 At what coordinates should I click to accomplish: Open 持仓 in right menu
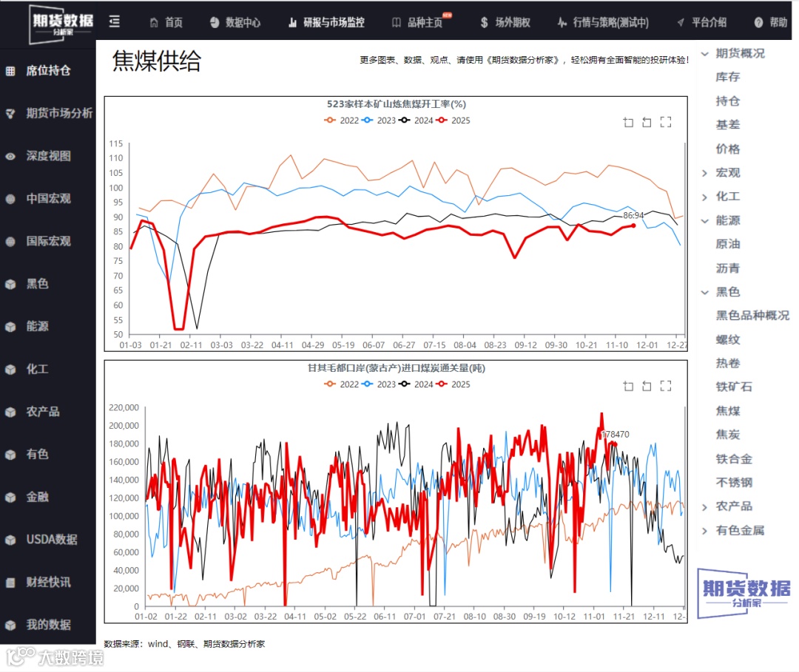(x=728, y=101)
